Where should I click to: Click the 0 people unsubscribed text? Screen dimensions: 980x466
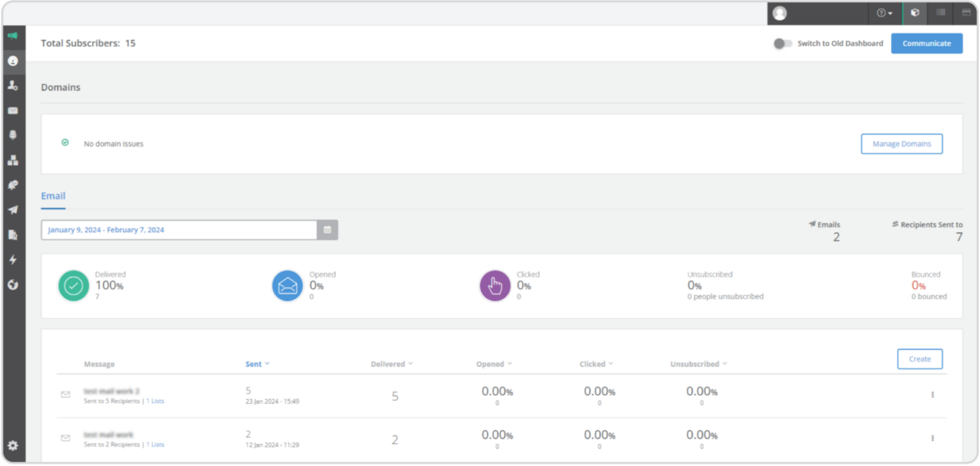(725, 297)
